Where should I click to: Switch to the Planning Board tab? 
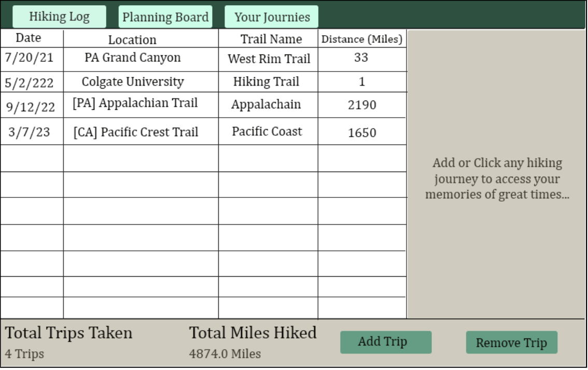click(165, 16)
